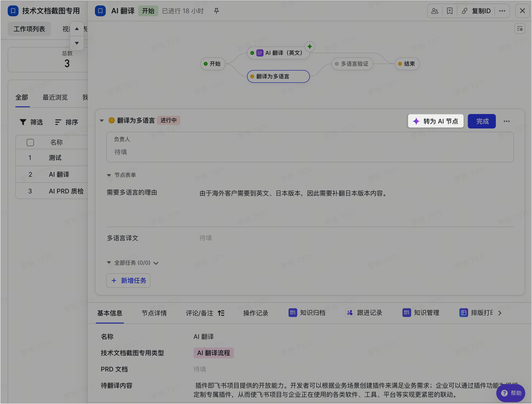
Task: Open the 知识管理 tab
Action: tap(421, 313)
